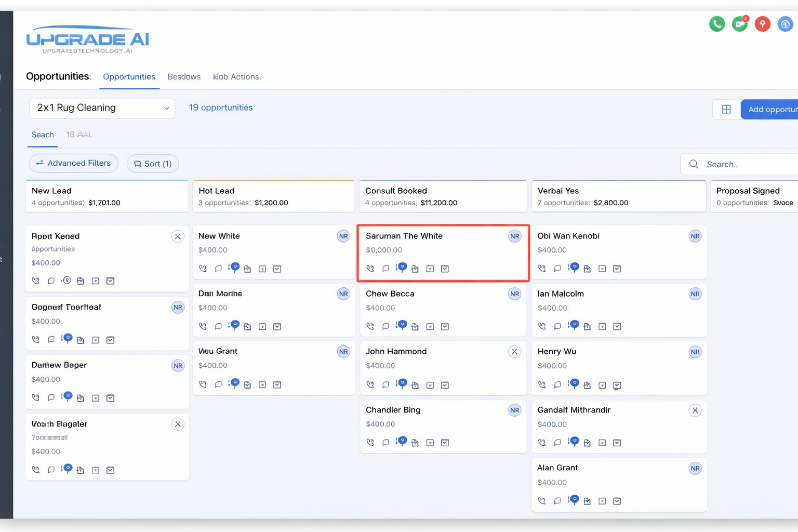798x532 pixels.
Task: Click the NR badge on Gandalf Mithrandir's card
Action: pyautogui.click(x=695, y=410)
